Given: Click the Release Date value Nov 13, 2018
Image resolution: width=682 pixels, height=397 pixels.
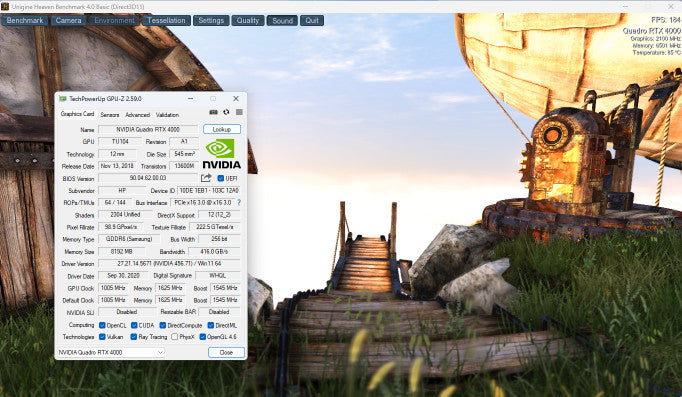Looking at the screenshot, I should pos(117,166).
